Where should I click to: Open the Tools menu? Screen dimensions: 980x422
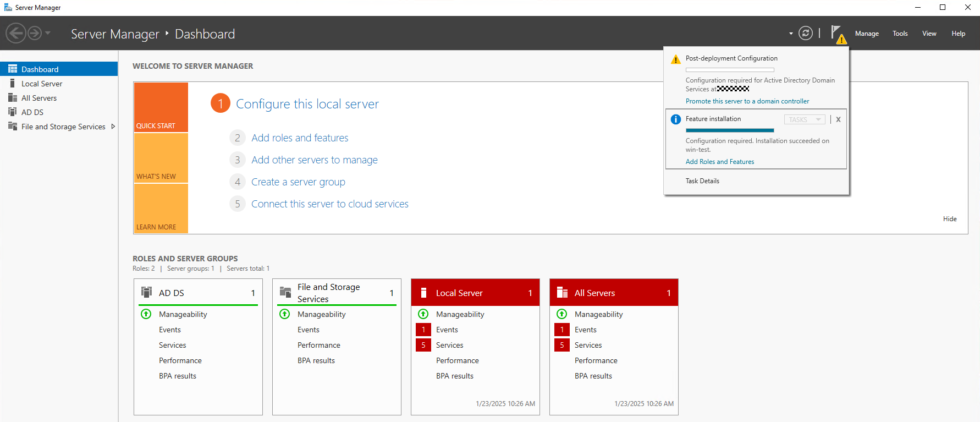900,34
